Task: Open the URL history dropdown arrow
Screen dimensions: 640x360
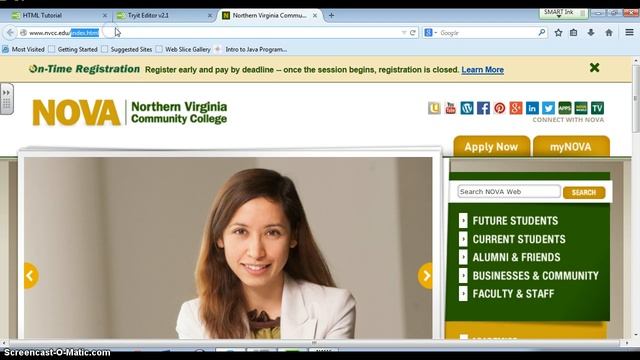Action: pyautogui.click(x=404, y=33)
